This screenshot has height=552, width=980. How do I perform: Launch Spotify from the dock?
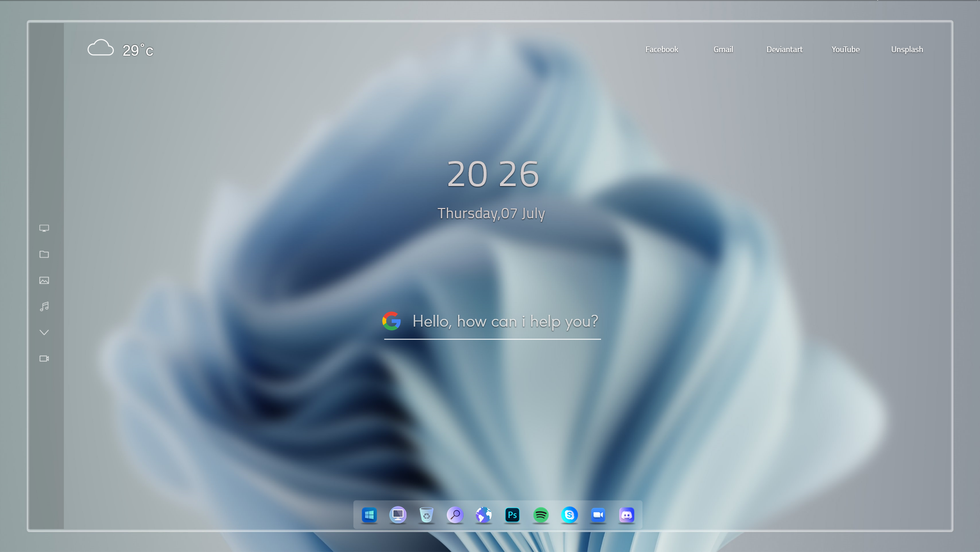[541, 515]
